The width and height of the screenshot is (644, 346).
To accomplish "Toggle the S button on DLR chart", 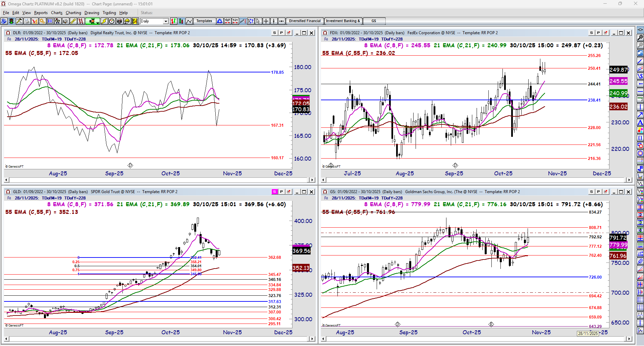I will click(274, 33).
